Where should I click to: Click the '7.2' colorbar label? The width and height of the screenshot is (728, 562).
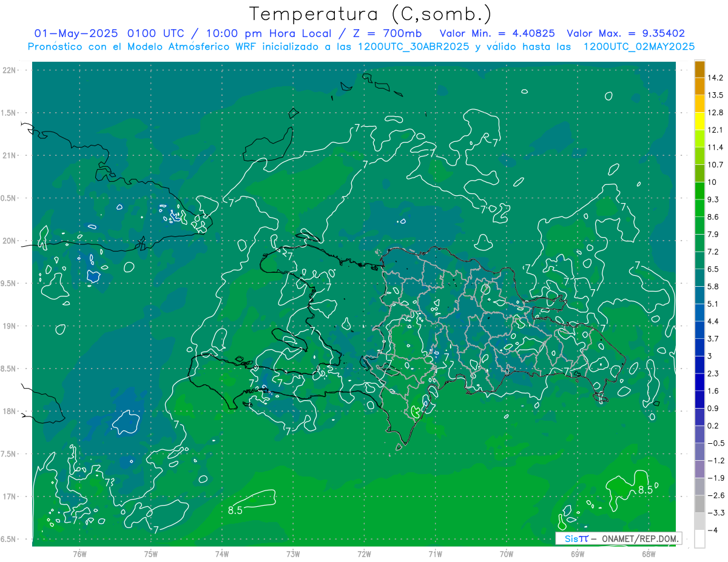pyautogui.click(x=714, y=252)
